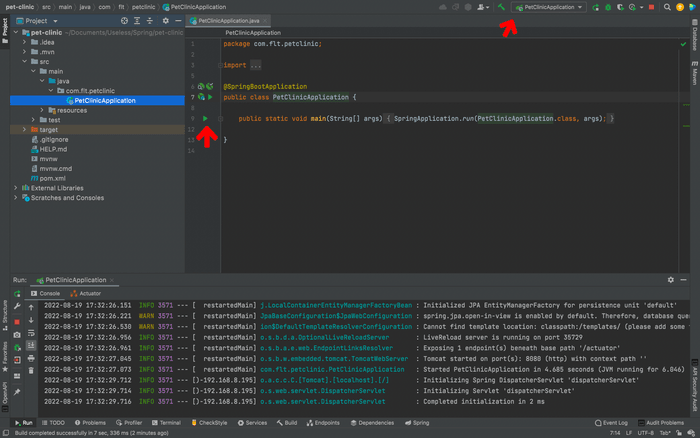The width and height of the screenshot is (700, 438).
Task: Collapse the src folder
Action: click(x=25, y=62)
